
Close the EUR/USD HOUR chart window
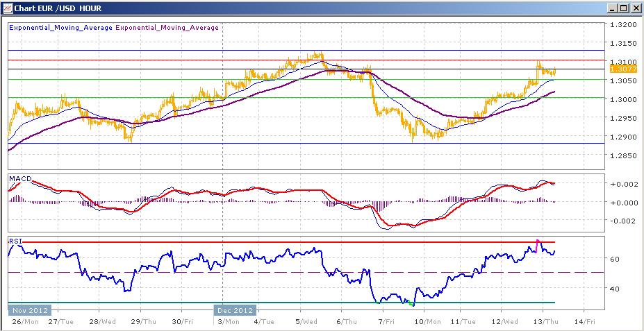tap(634, 8)
